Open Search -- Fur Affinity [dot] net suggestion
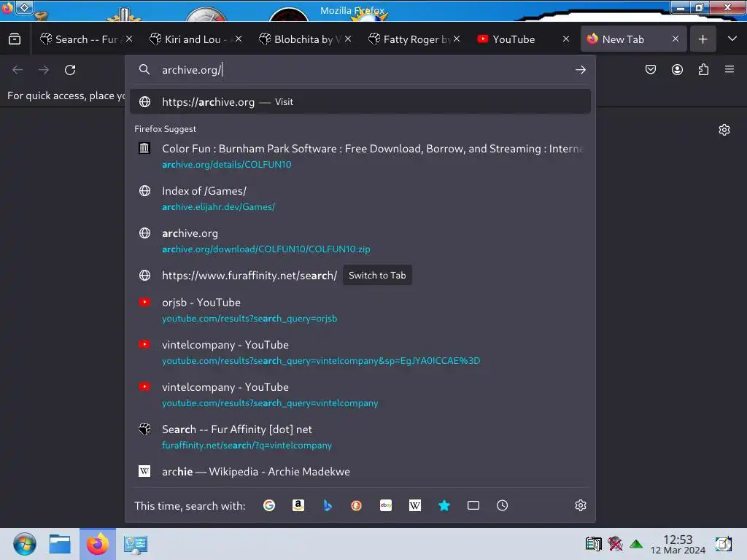Image resolution: width=747 pixels, height=560 pixels. (x=360, y=437)
